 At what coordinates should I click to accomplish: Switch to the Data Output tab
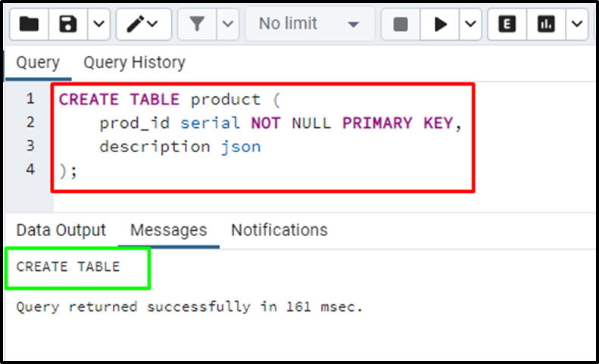[61, 230]
